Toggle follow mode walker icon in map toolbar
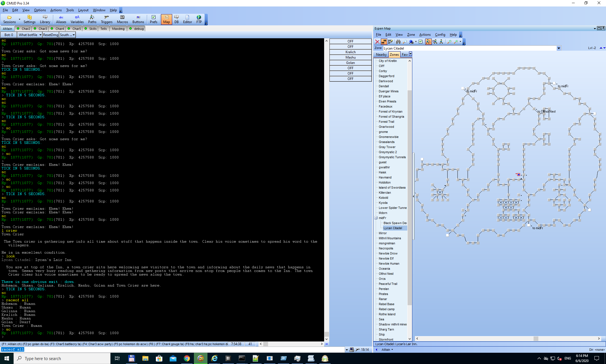Image resolution: width=606 pixels, height=364 pixels. [x=428, y=42]
